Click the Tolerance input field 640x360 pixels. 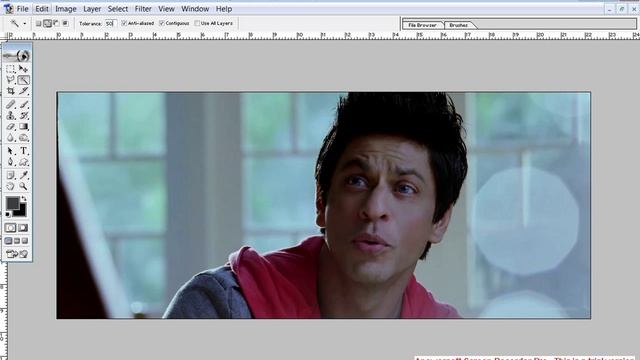coord(110,24)
